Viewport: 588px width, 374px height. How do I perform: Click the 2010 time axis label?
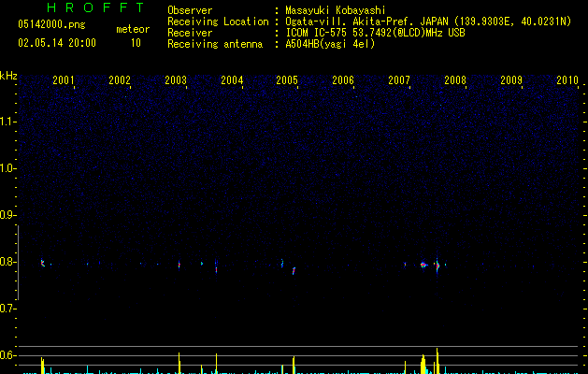point(567,79)
